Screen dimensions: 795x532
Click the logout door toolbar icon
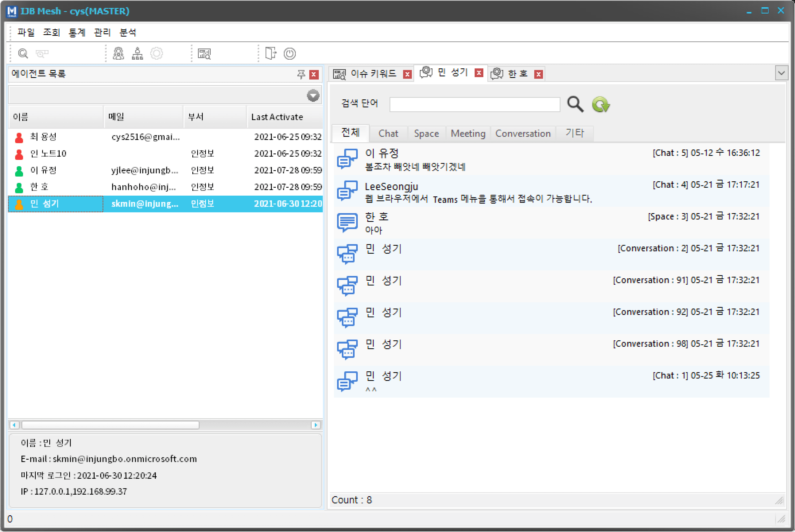pyautogui.click(x=270, y=54)
